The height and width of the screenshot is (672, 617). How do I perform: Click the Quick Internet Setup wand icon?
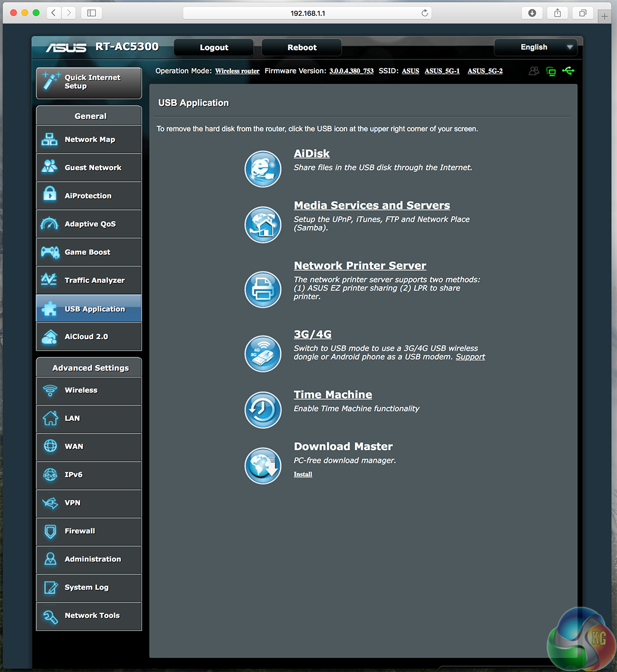pyautogui.click(x=51, y=81)
